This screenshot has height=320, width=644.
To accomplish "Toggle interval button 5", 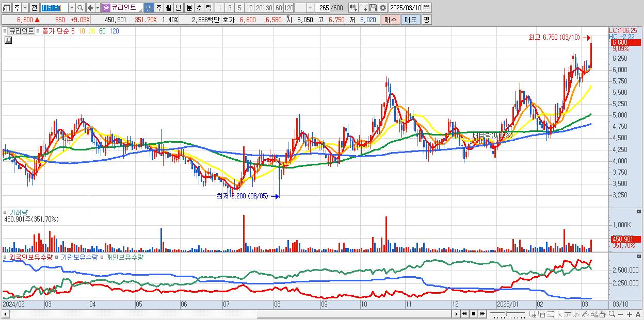I will pyautogui.click(x=239, y=8).
